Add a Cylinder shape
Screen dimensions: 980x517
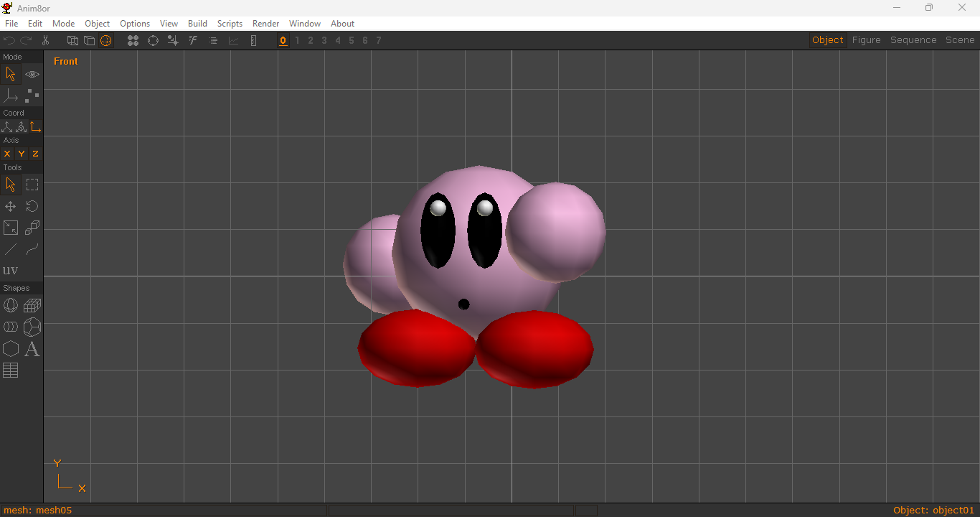(11, 327)
